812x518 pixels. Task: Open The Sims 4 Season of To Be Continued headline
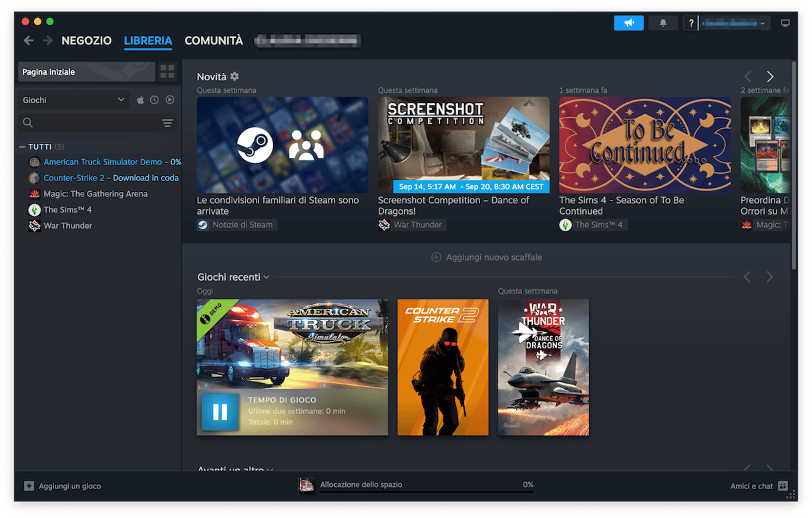pos(622,206)
